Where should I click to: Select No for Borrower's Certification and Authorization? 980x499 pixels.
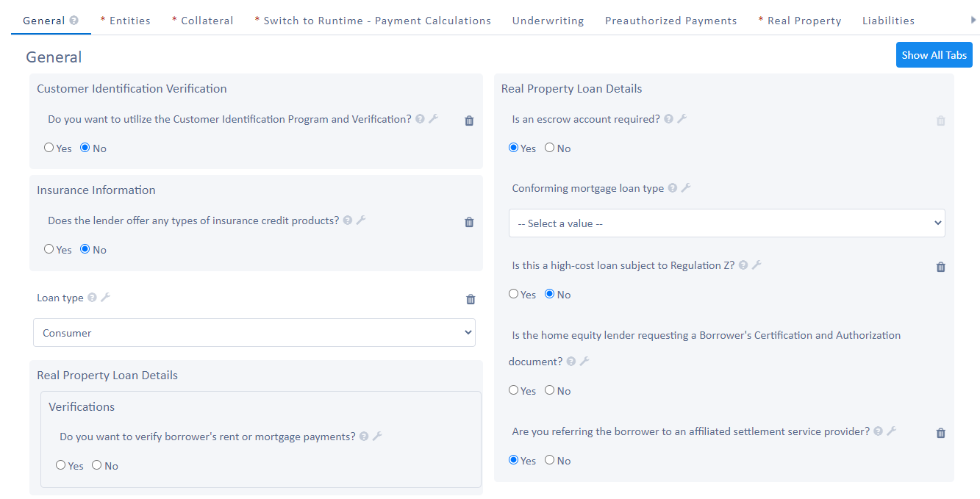[550, 390]
